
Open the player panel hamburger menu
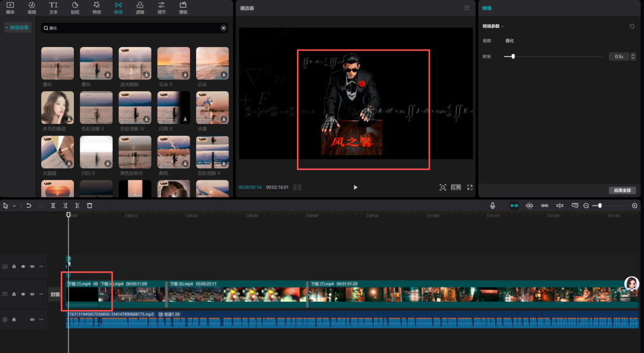[x=466, y=8]
